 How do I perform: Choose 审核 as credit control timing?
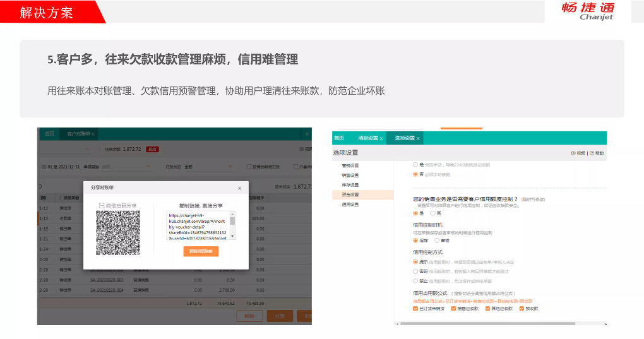click(x=437, y=241)
